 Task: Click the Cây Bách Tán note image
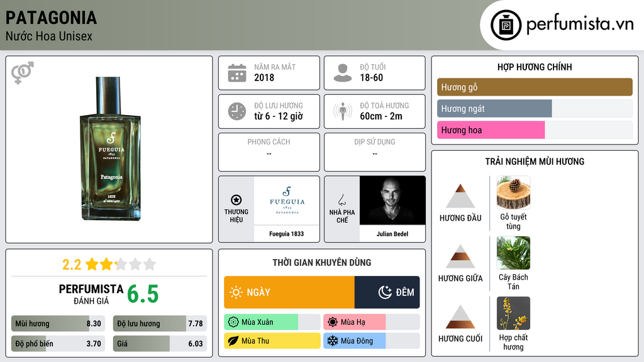pos(513,253)
